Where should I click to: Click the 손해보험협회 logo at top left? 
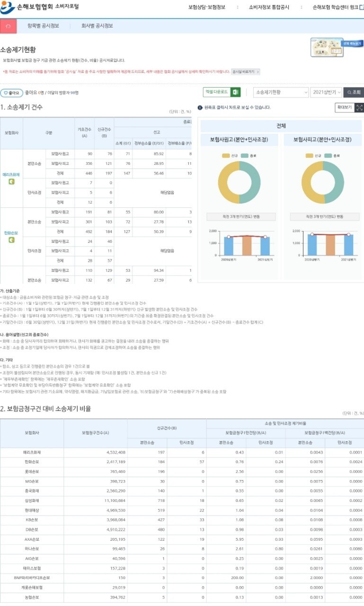(40, 7)
